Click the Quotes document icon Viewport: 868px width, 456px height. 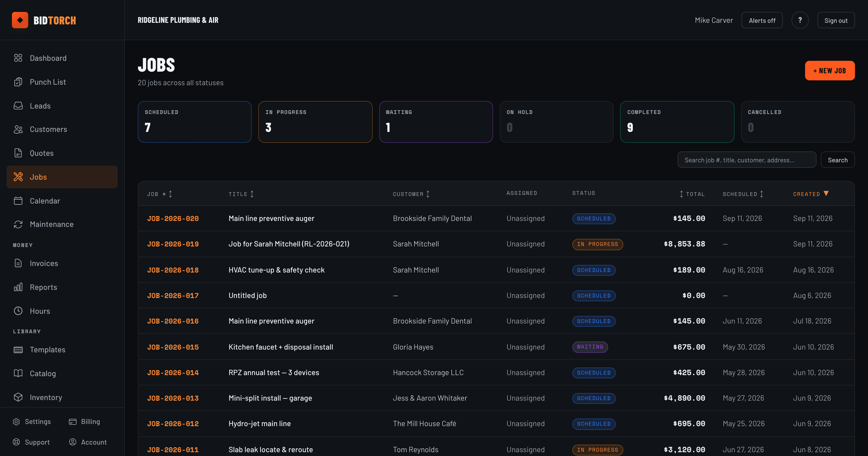[18, 153]
